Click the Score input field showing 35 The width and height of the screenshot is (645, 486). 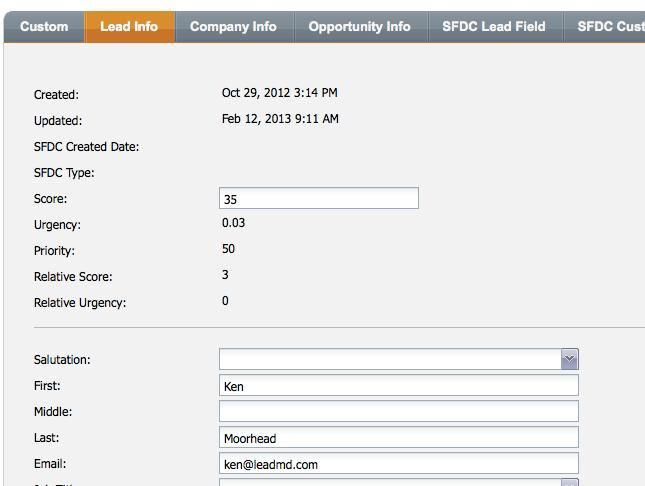coord(318,199)
